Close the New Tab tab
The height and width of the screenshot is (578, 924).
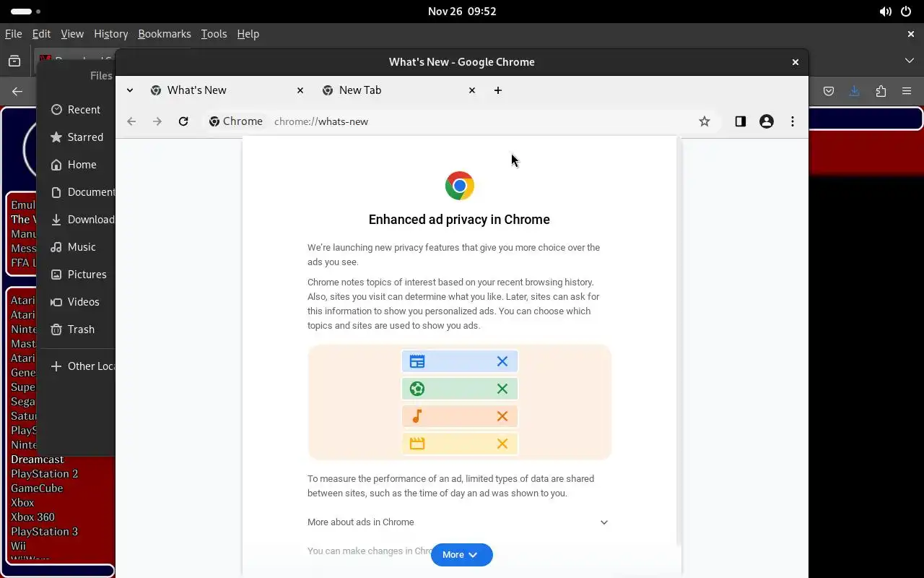pyautogui.click(x=472, y=90)
